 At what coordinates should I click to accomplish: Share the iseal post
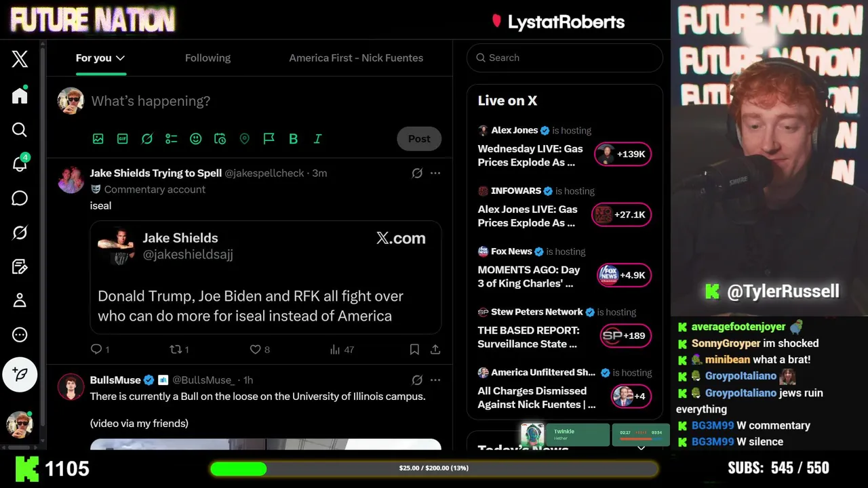(x=435, y=350)
